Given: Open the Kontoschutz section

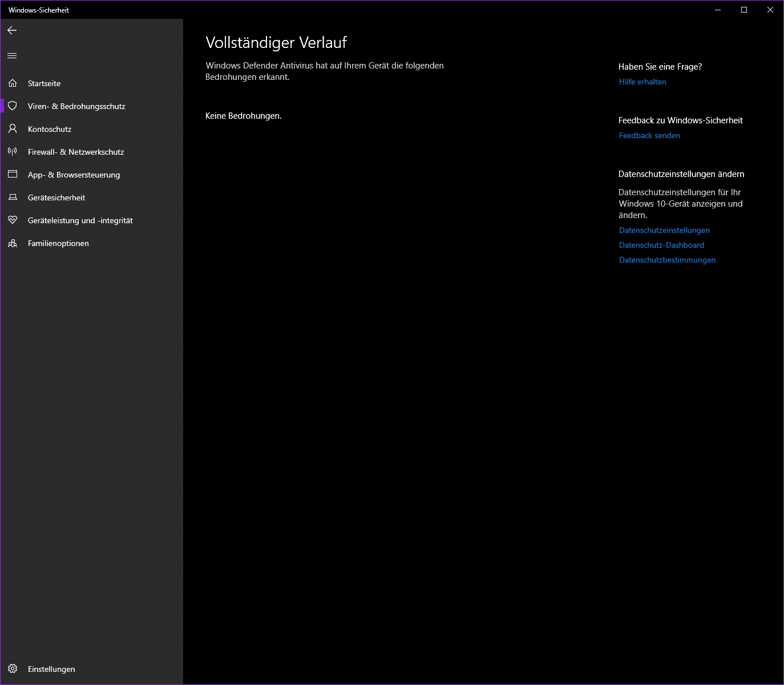Looking at the screenshot, I should tap(91, 129).
